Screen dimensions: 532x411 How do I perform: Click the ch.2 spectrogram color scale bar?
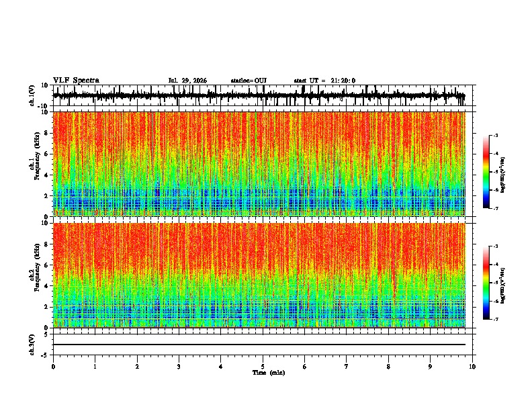click(x=486, y=283)
